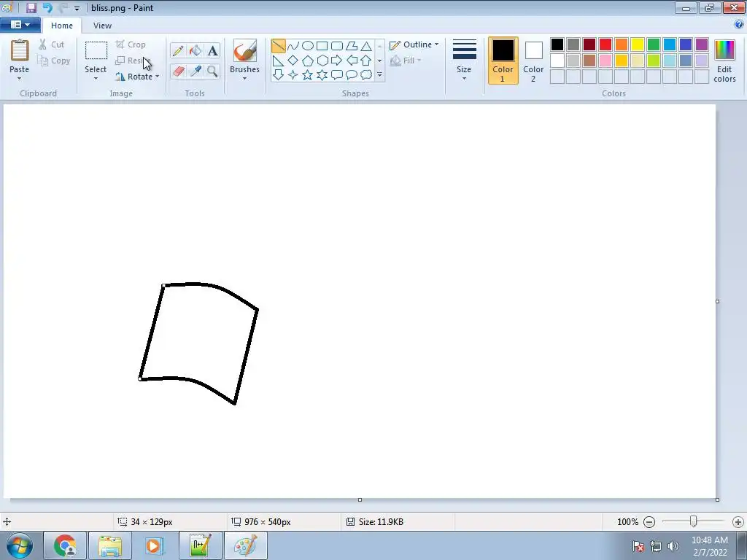Choose the Left arrow shape
The image size is (747, 560).
[x=352, y=61]
